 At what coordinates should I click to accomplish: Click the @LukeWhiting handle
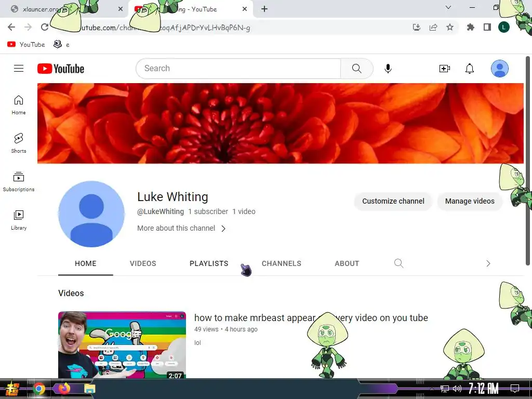coord(161,212)
